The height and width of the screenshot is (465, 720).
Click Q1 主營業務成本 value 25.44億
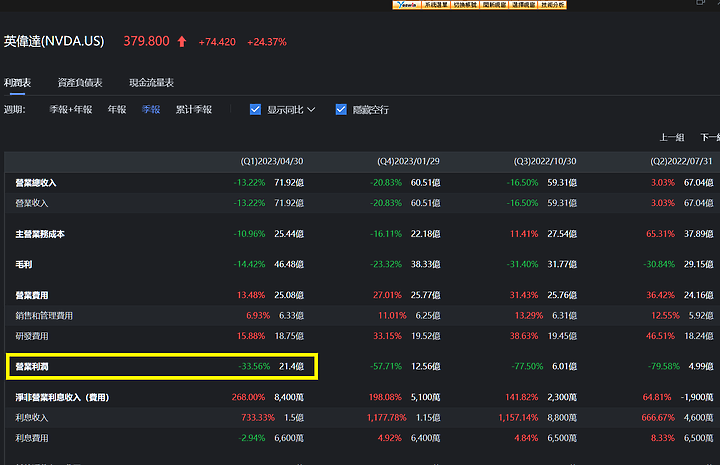pyautogui.click(x=289, y=234)
